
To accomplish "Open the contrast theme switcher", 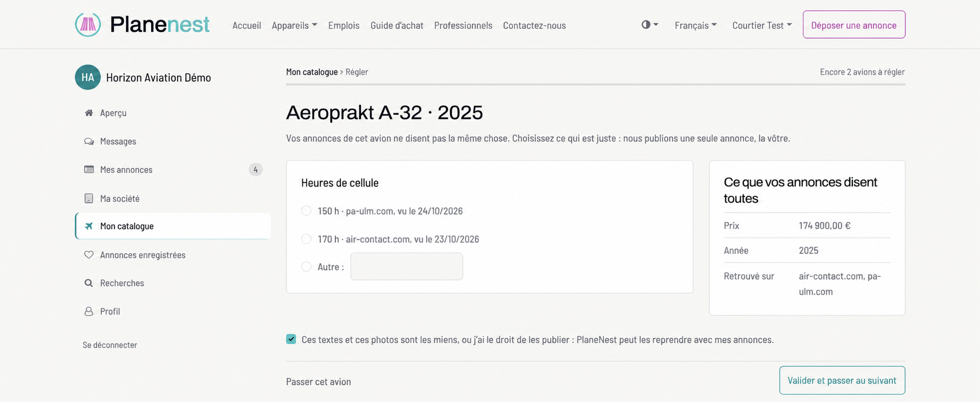I will (650, 25).
